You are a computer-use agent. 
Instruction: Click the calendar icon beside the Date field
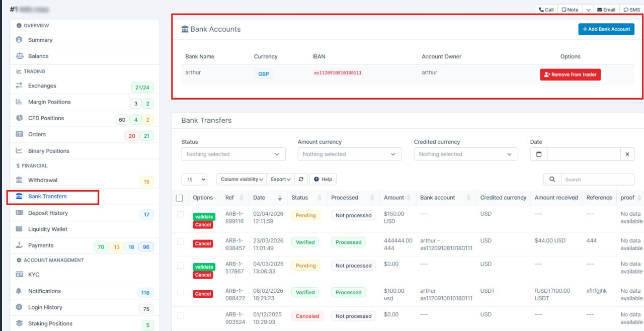539,154
